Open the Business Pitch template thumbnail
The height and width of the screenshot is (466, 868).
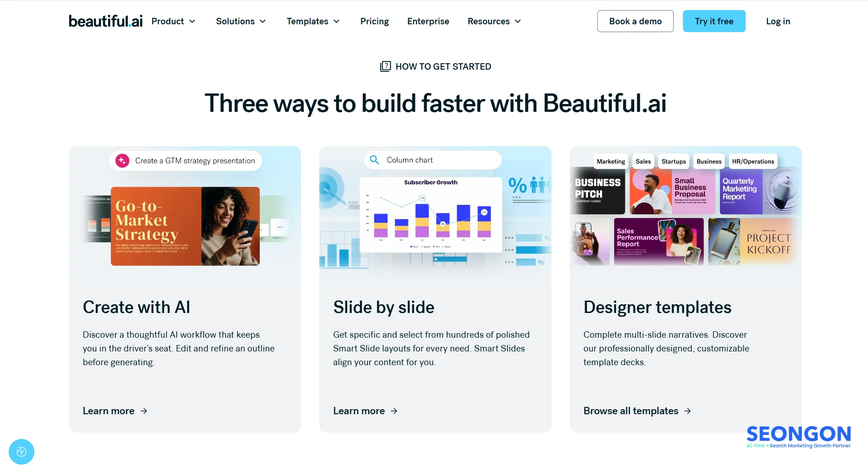tap(598, 191)
